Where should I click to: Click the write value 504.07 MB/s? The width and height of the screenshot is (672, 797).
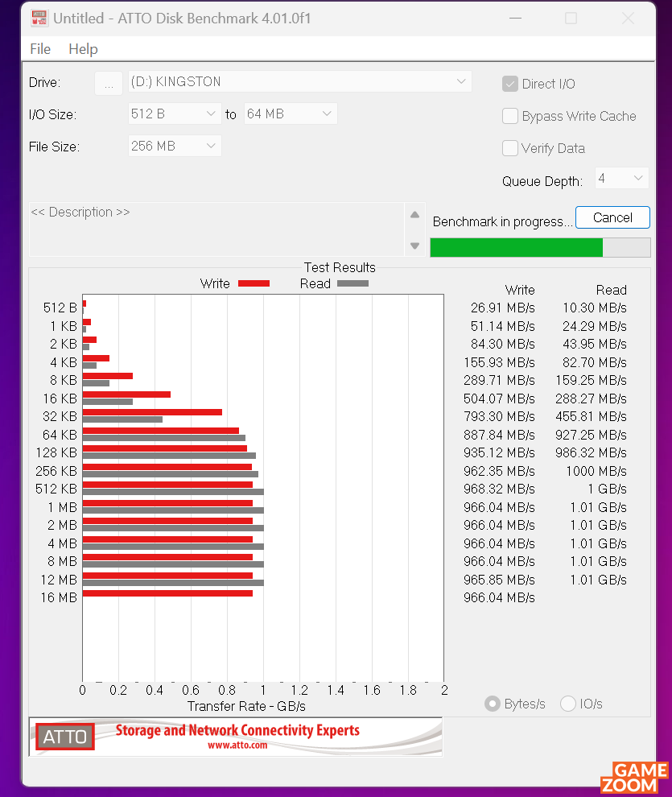click(x=499, y=398)
